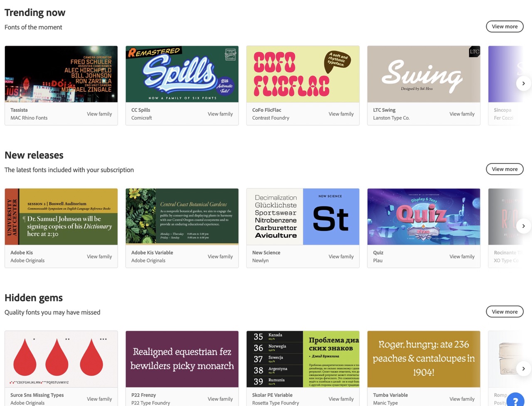Click the LTC Swing font name

(384, 110)
